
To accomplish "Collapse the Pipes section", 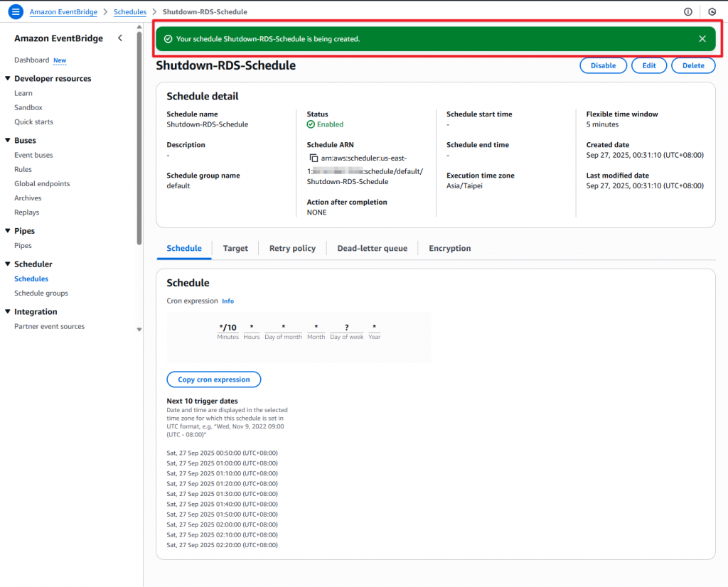I will click(7, 231).
